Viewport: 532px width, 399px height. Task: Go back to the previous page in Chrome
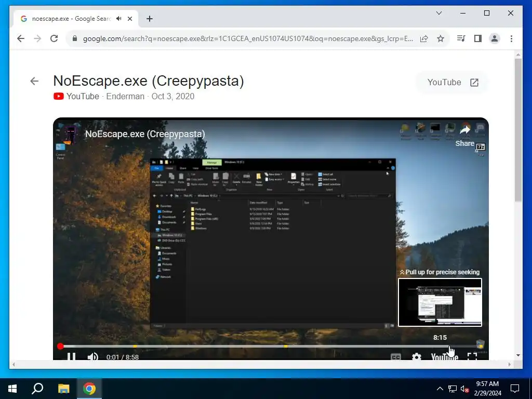(21, 38)
